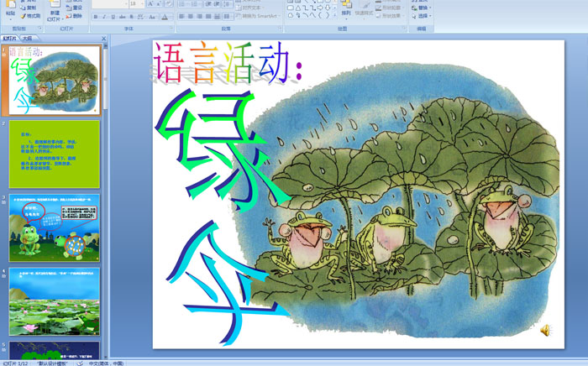588x366 pixels.
Task: Select the elbow connector shape
Action: [x=305, y=8]
